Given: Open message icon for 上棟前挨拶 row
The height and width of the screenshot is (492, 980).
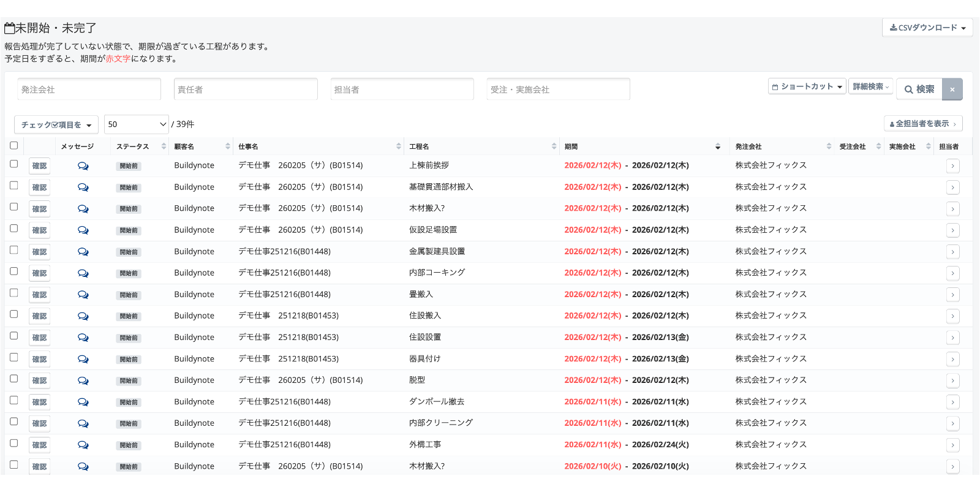Looking at the screenshot, I should click(83, 166).
